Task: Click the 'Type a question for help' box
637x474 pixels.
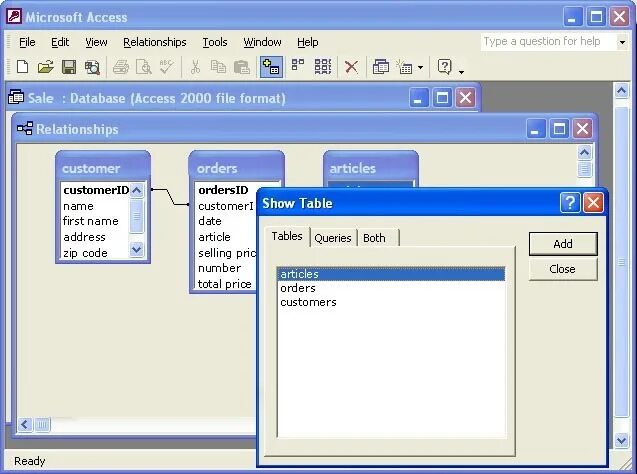Action: coord(548,41)
